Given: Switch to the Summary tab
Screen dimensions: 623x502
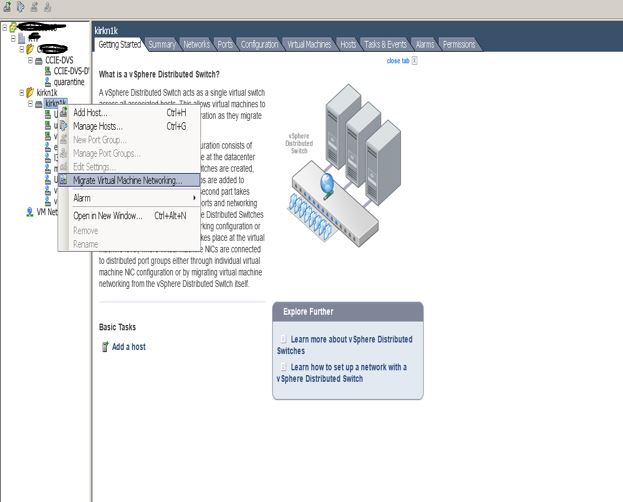Looking at the screenshot, I should (x=162, y=45).
